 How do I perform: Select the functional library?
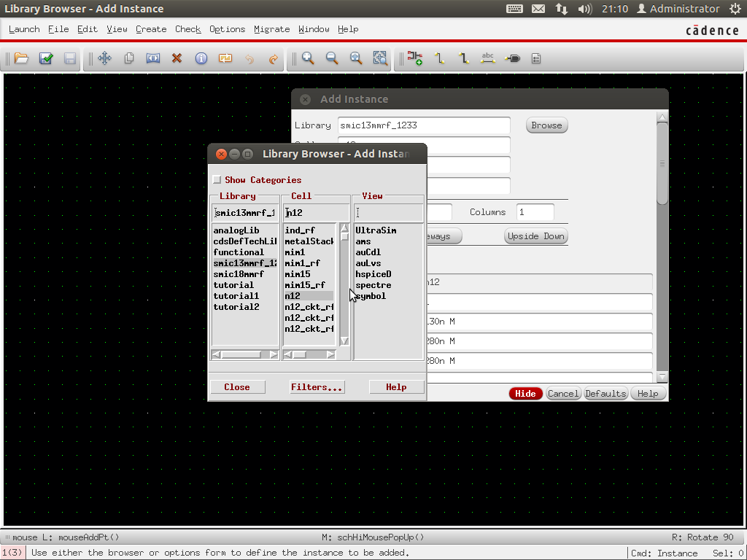click(239, 252)
